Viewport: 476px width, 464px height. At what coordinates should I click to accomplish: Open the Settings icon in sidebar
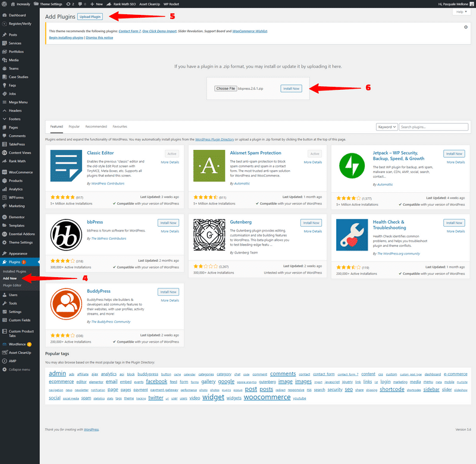pyautogui.click(x=4, y=312)
